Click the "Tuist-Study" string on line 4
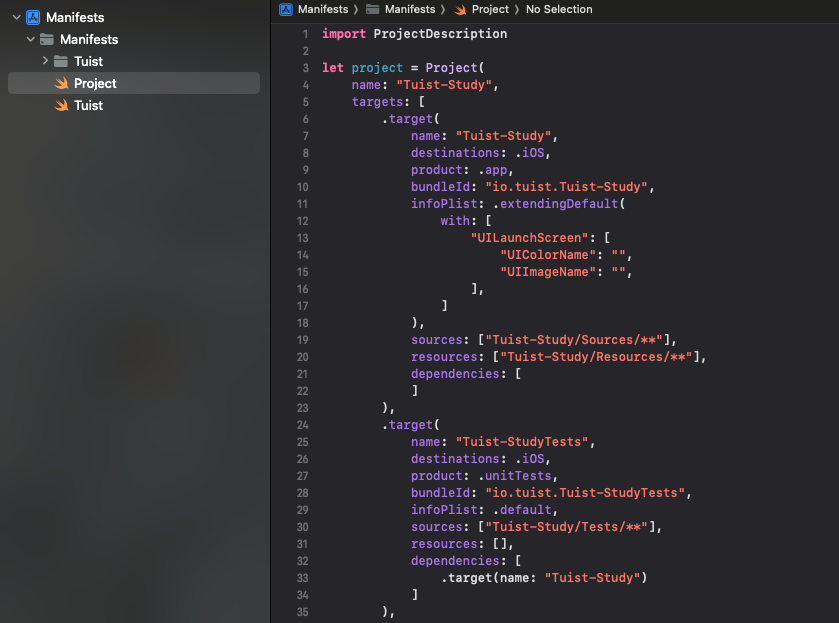This screenshot has width=839, height=623. (444, 85)
